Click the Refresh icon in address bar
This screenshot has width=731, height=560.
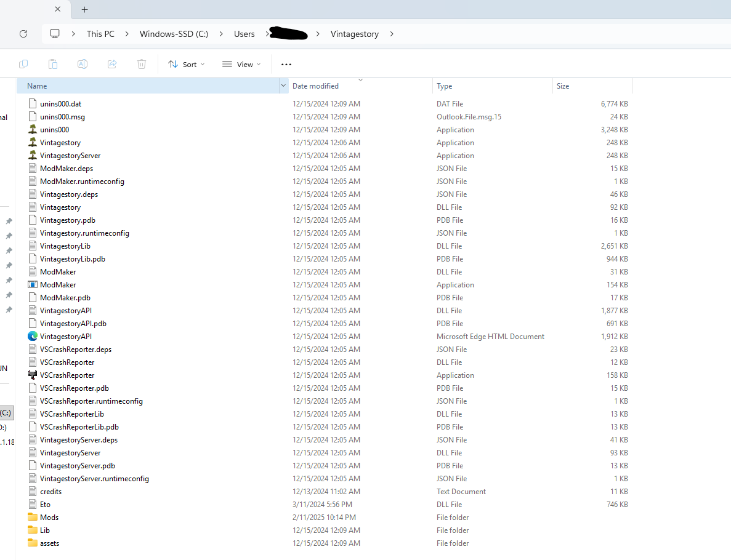23,34
